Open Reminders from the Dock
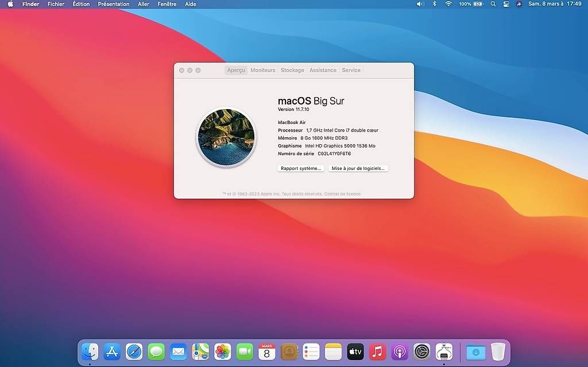This screenshot has width=588, height=367. click(x=311, y=352)
